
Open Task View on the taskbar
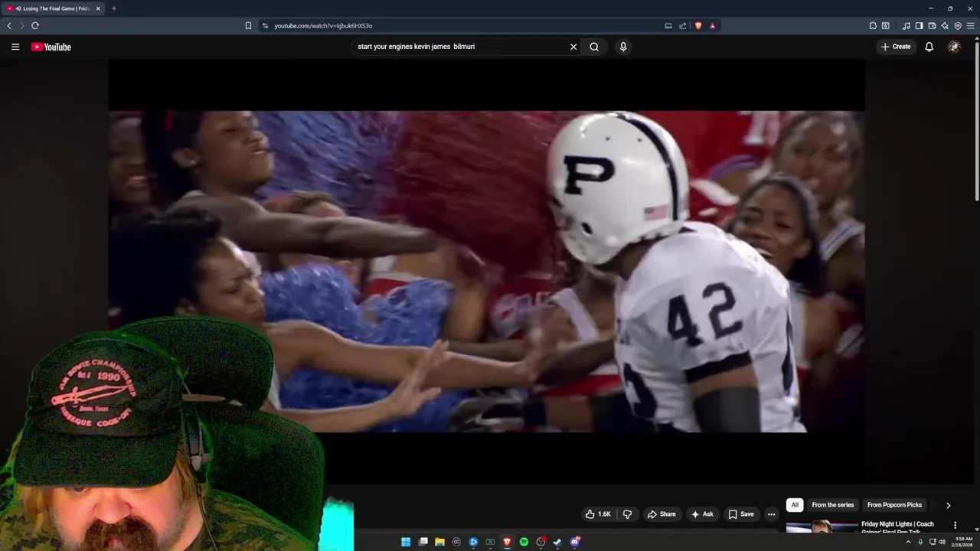tap(423, 542)
